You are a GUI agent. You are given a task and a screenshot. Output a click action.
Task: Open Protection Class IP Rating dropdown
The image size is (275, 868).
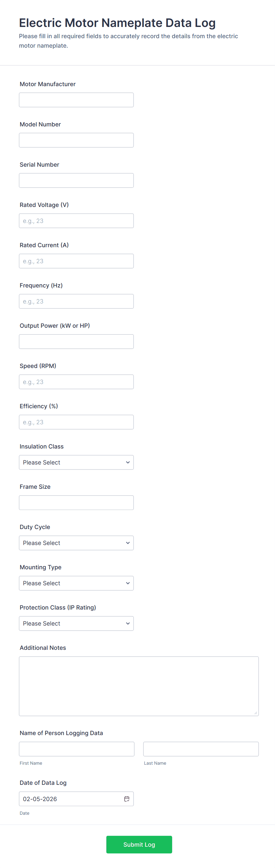76,623
